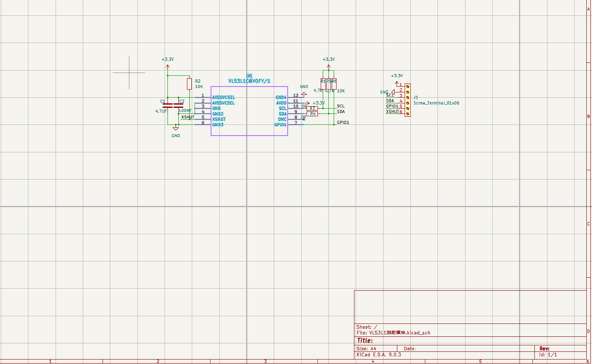
Task: Click U1 pin number 1
Action: (x=203, y=96)
